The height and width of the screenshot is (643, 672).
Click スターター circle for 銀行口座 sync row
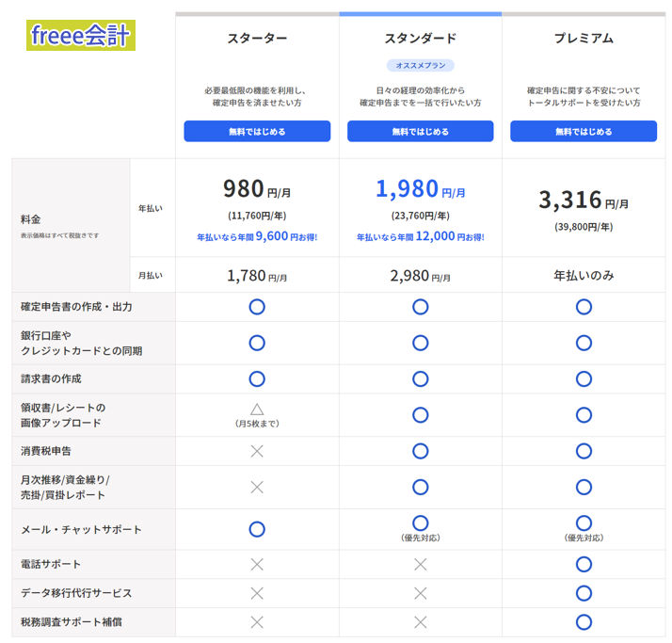click(x=257, y=343)
